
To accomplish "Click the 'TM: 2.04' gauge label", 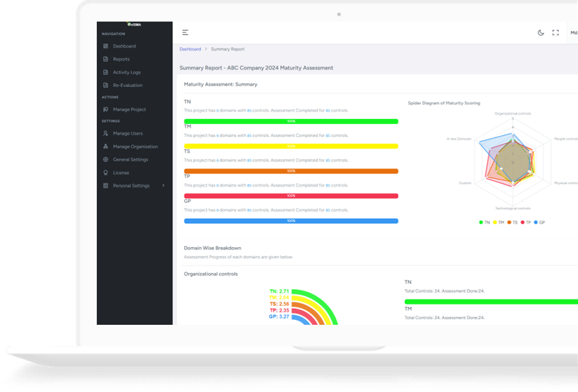I will (279, 298).
